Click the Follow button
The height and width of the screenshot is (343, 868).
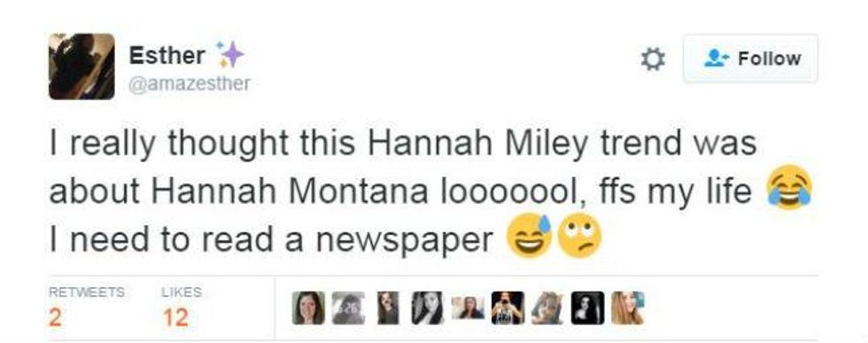[x=751, y=58]
